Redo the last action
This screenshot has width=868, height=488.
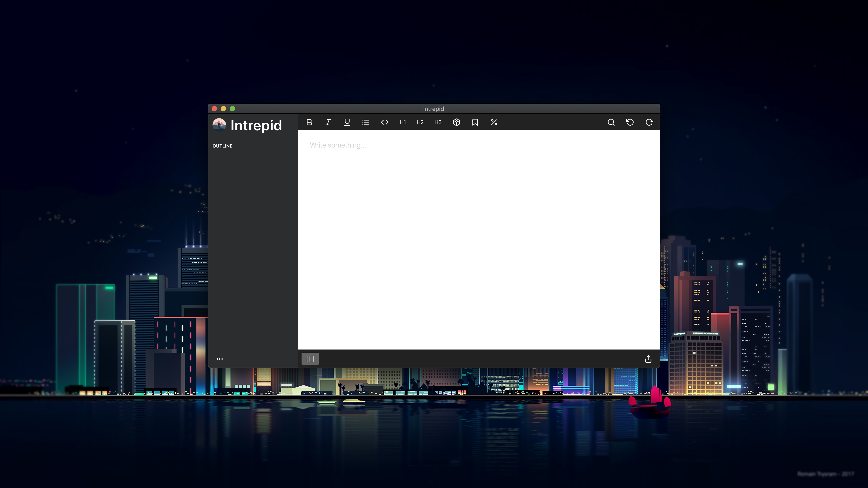click(649, 122)
